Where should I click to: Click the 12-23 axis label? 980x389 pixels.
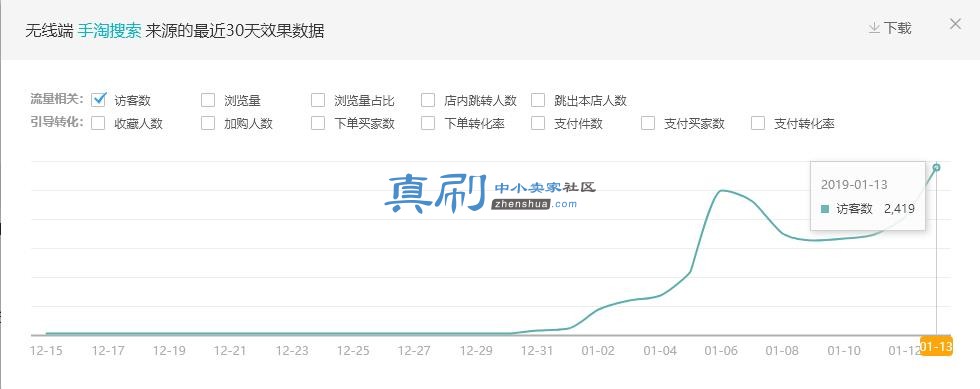291,351
